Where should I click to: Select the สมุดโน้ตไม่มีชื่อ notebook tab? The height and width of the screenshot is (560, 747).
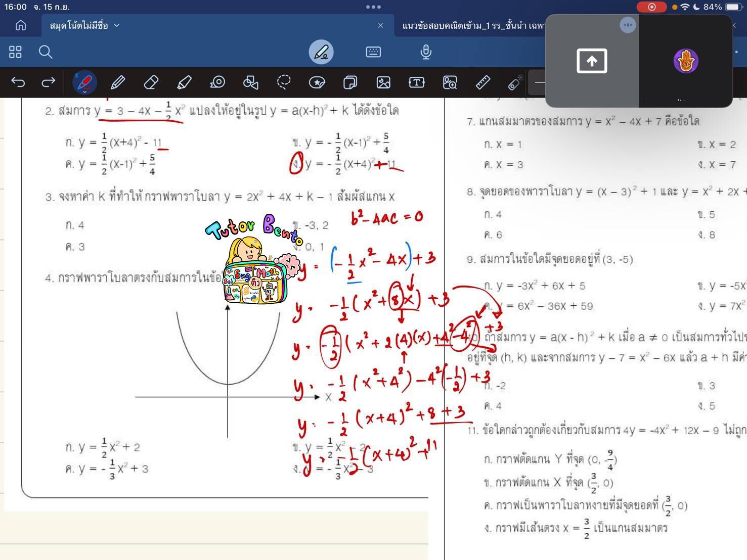click(x=79, y=25)
